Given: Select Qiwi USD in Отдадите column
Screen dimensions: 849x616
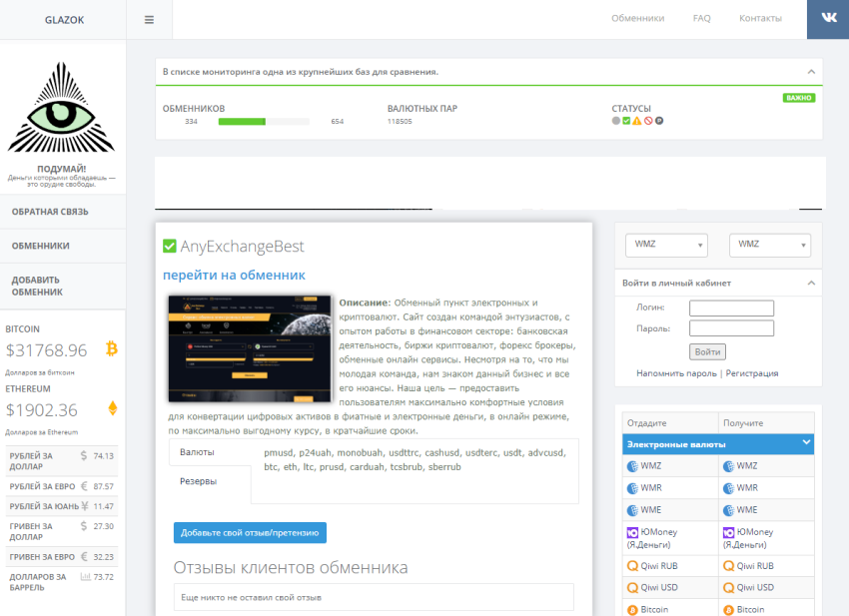Looking at the screenshot, I should (670, 588).
